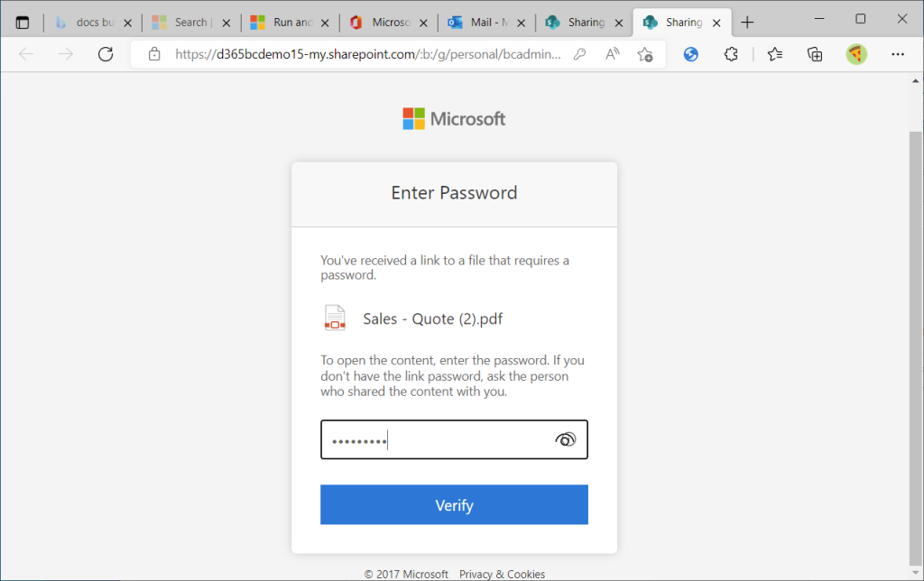The height and width of the screenshot is (581, 924).
Task: Switch to the Mail tab
Action: tap(478, 23)
